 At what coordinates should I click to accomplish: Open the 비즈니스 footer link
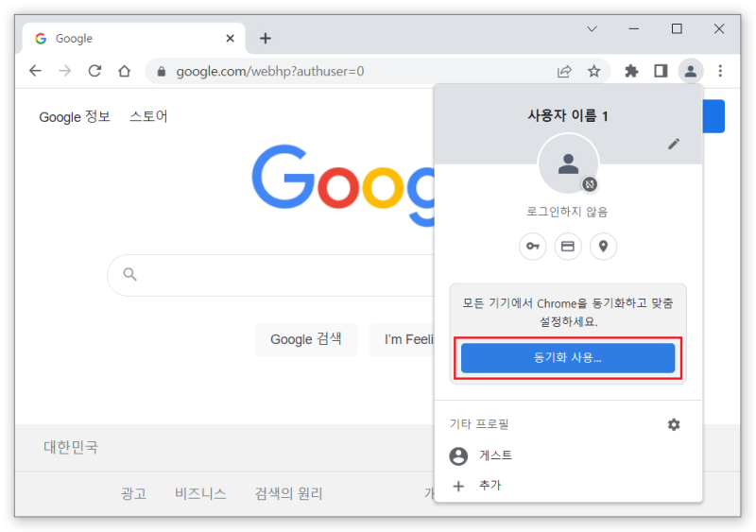coord(200,493)
